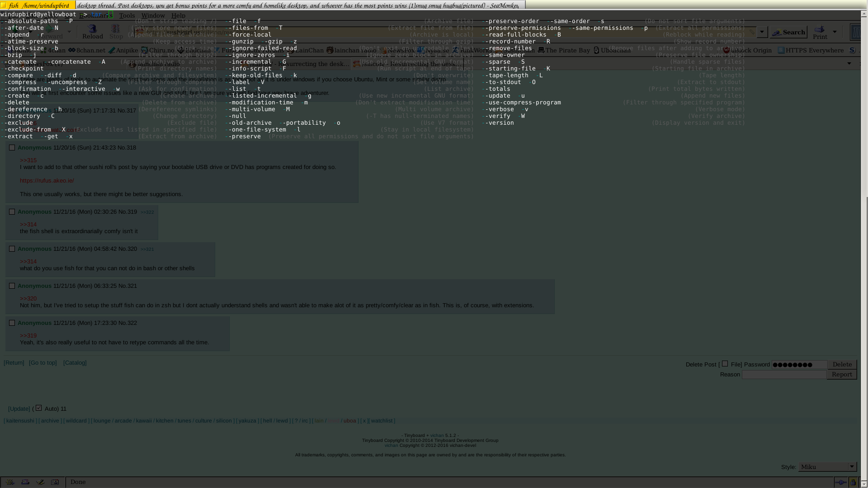868x488 pixels.
Task: Click the security lock status icon
Action: pyautogui.click(x=853, y=482)
